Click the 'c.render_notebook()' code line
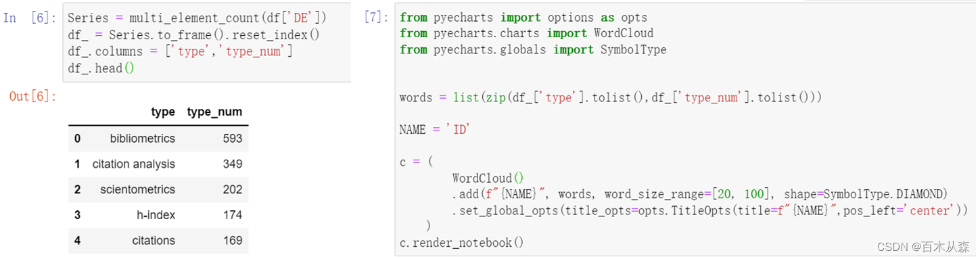The width and height of the screenshot is (980, 259). click(462, 242)
